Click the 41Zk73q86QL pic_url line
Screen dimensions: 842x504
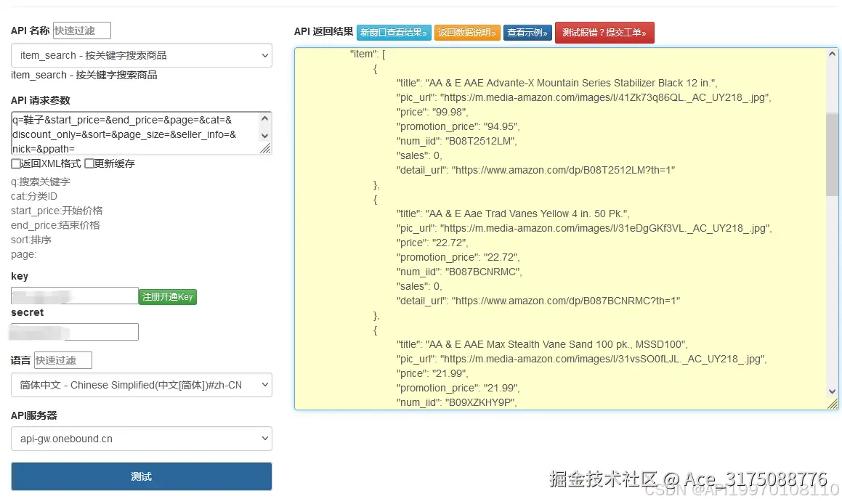(583, 98)
